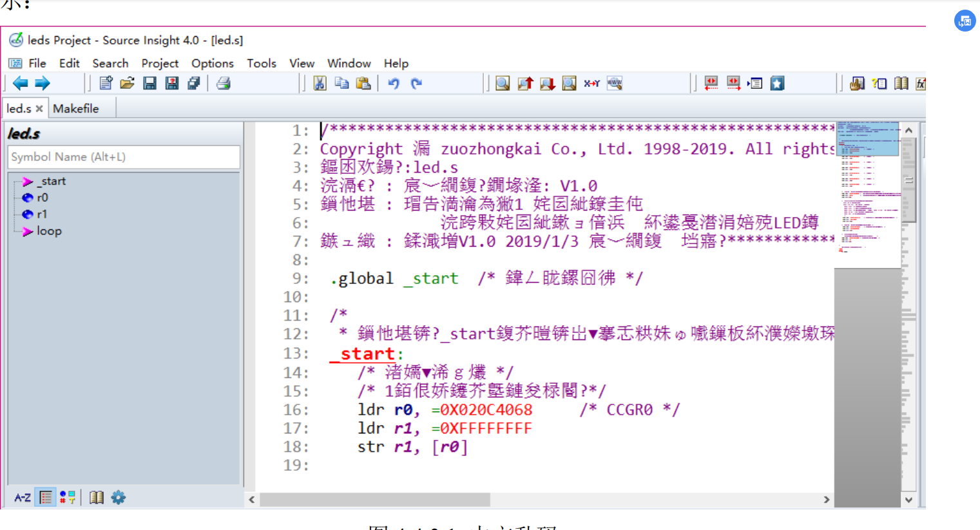
Task: Click the Symbol Name search field
Action: tap(124, 157)
